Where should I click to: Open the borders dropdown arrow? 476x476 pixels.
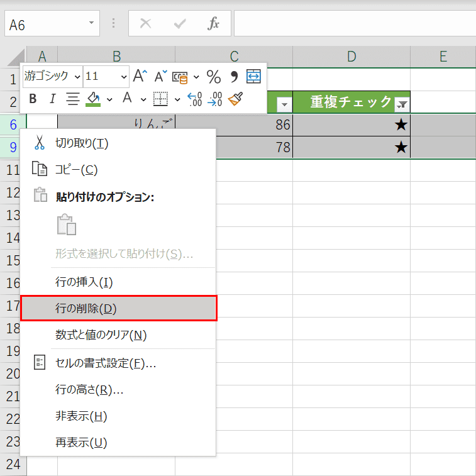[177, 99]
